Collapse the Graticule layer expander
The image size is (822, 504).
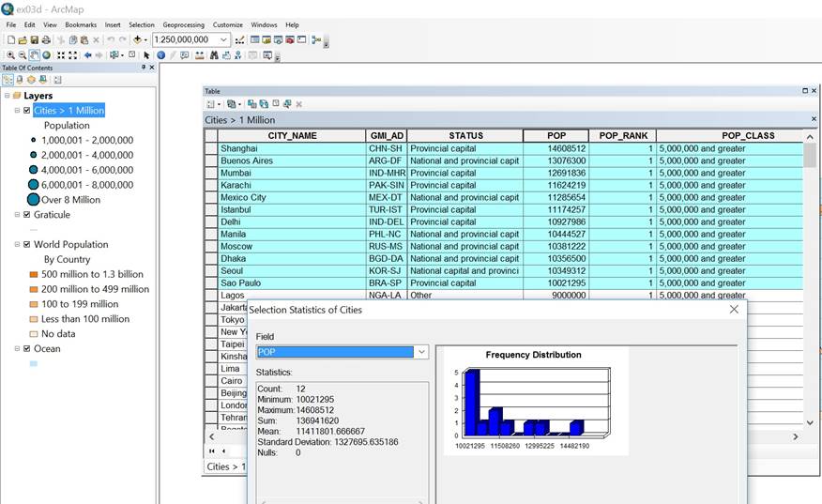(17, 215)
